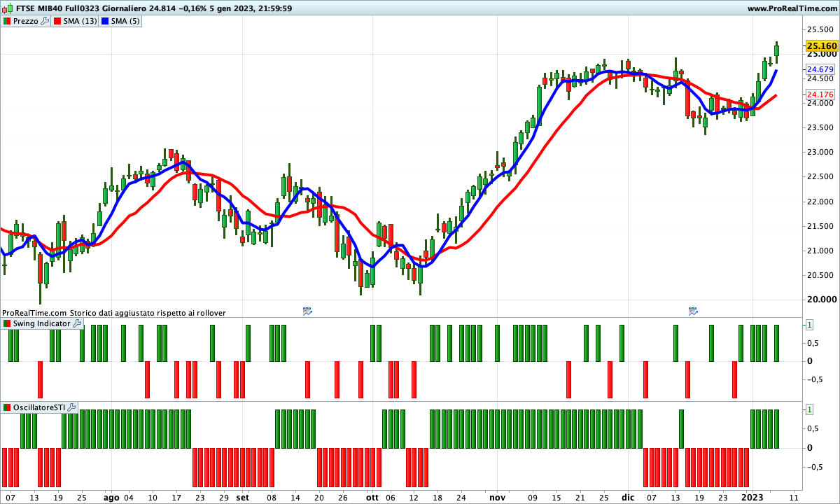This screenshot has width=840, height=504.
Task: Click the 23.000 price axis label
Action: (x=822, y=153)
